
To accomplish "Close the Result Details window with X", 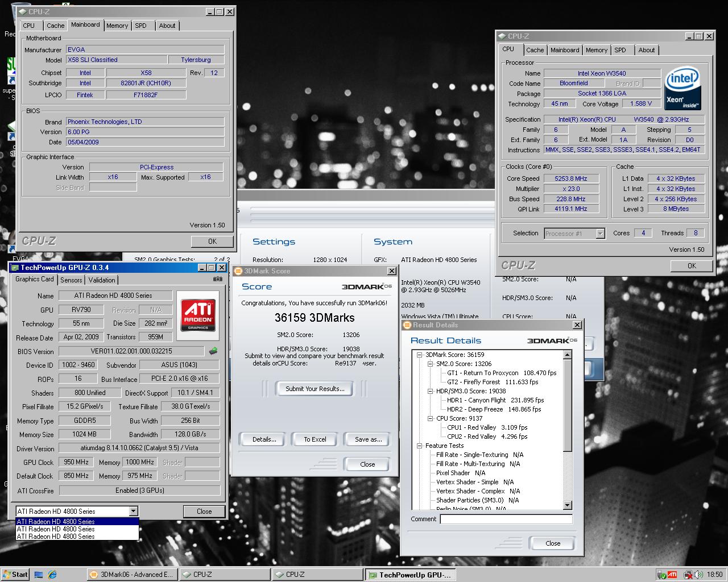I will point(577,325).
